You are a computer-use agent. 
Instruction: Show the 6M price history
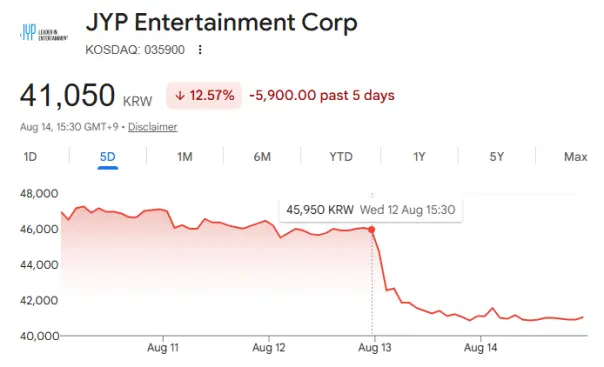(x=262, y=157)
